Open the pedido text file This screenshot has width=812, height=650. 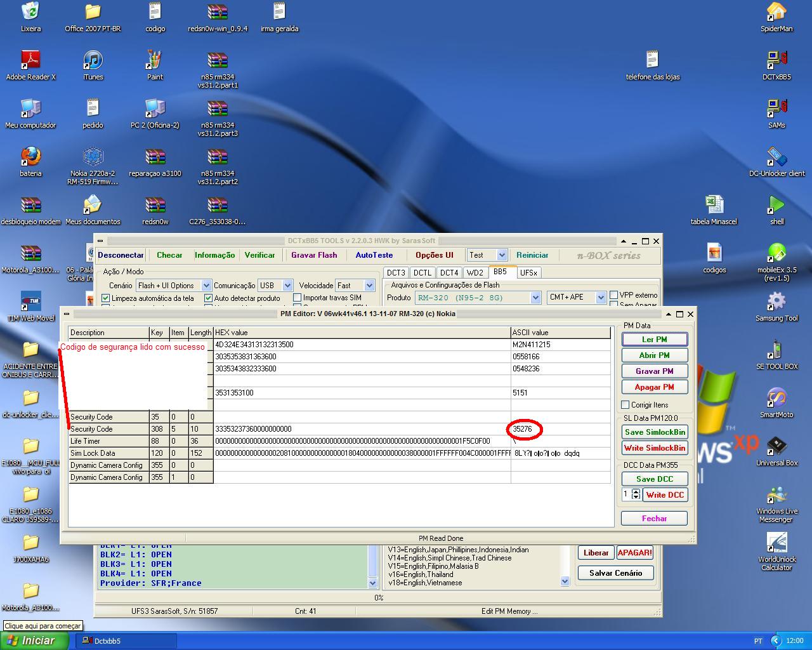93,114
